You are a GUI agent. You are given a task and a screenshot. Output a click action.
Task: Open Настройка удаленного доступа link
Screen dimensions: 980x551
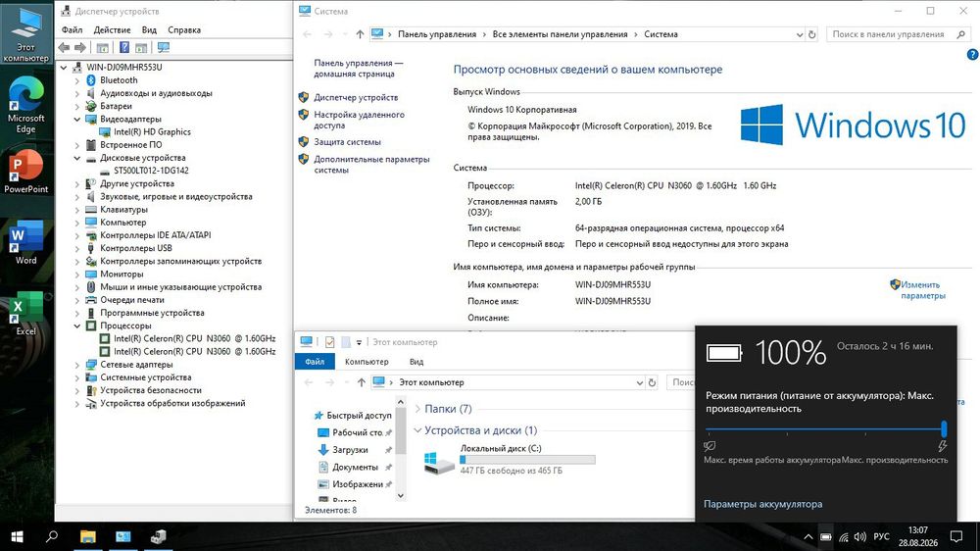[x=359, y=120]
